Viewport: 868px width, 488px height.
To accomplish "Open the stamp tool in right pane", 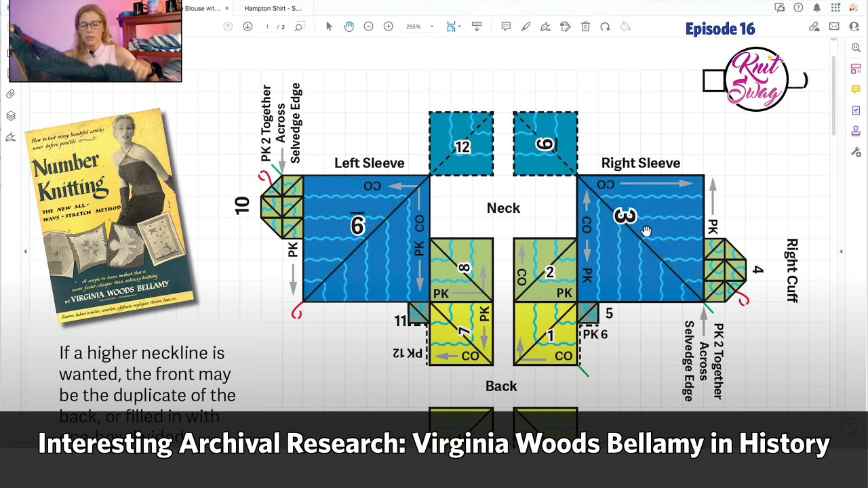I will [856, 131].
